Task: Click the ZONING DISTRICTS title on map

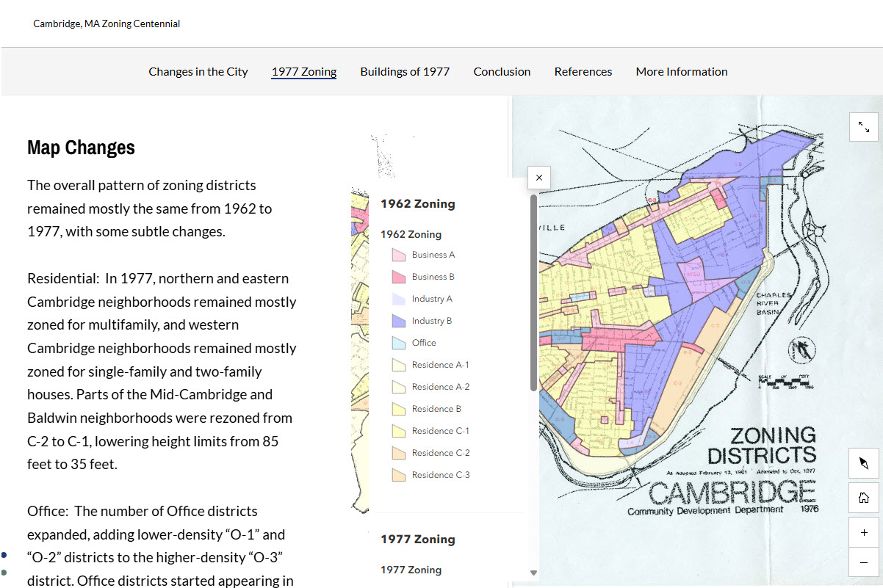Action: (x=762, y=446)
